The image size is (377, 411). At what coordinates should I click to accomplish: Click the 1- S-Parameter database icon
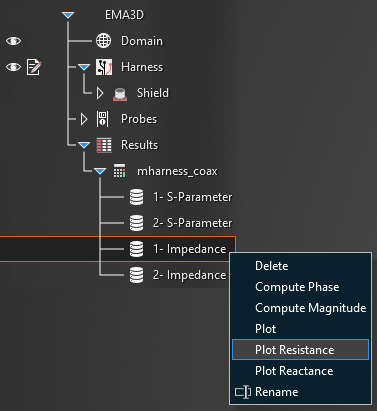[x=136, y=197]
